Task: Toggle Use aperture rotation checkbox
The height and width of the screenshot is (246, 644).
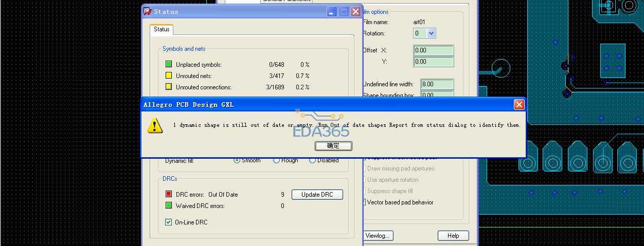Action: (x=366, y=180)
